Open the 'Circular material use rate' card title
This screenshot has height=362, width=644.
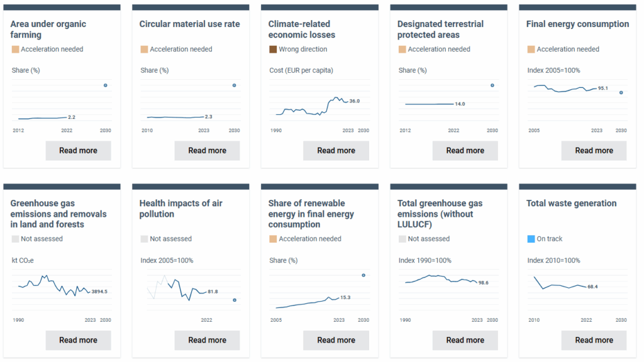click(189, 24)
